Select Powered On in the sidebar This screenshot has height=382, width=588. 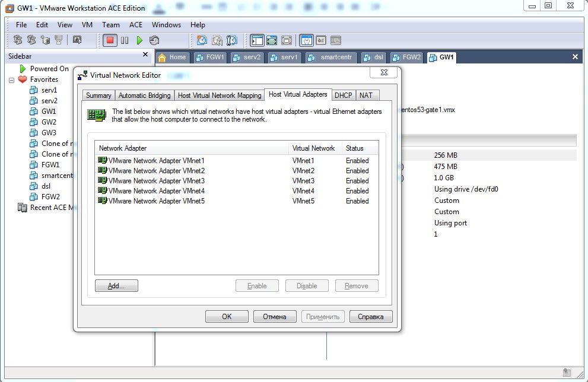45,69
